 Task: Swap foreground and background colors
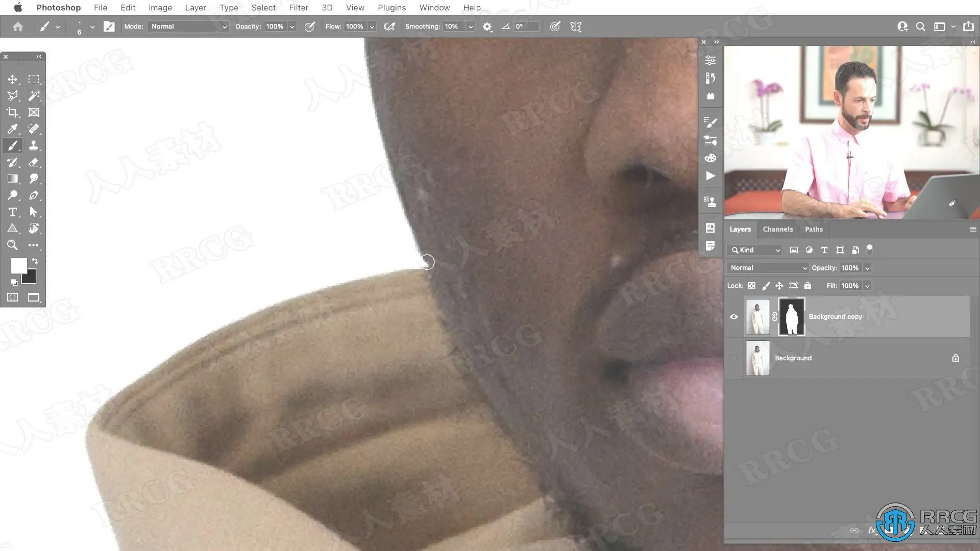point(35,261)
